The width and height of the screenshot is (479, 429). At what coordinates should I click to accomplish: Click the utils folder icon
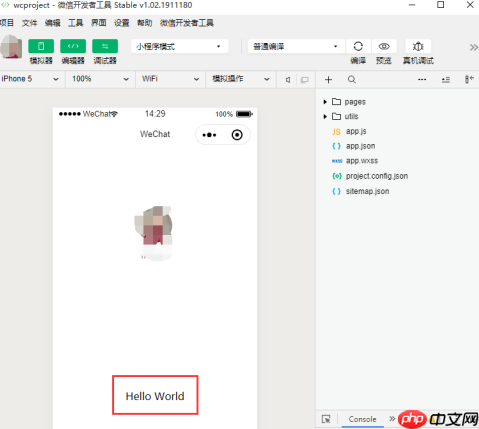click(336, 116)
